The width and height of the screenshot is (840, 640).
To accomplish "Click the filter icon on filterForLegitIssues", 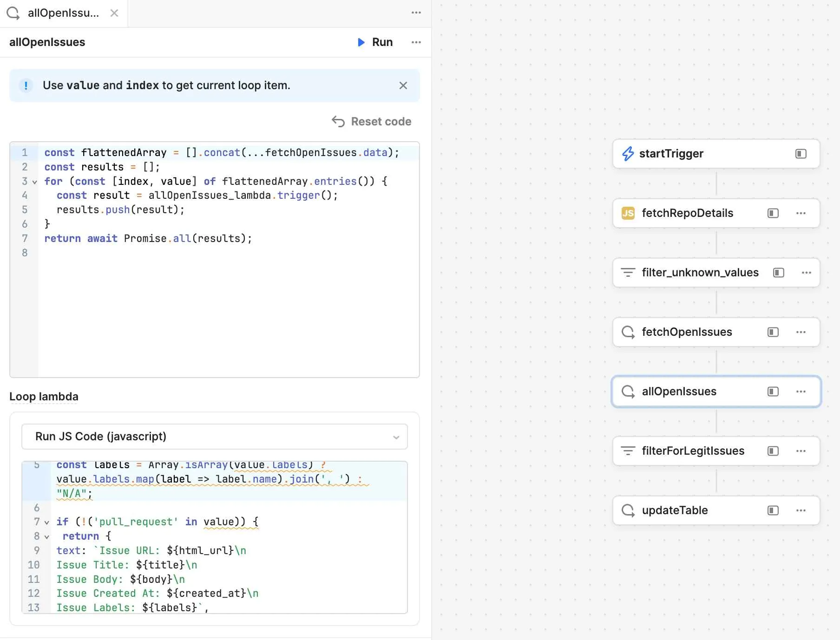I will coord(628,451).
